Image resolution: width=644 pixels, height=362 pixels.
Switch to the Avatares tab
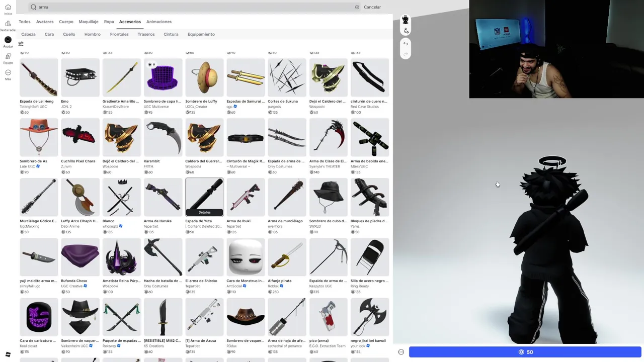coord(45,22)
